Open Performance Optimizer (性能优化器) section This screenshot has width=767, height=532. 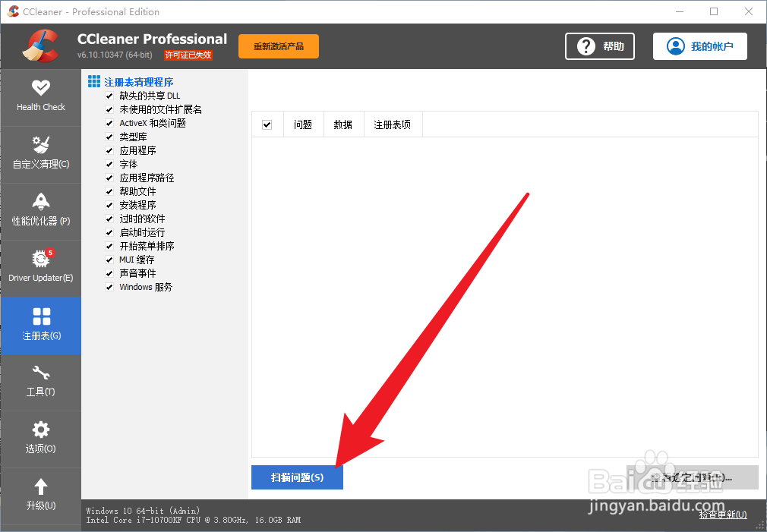(40, 211)
